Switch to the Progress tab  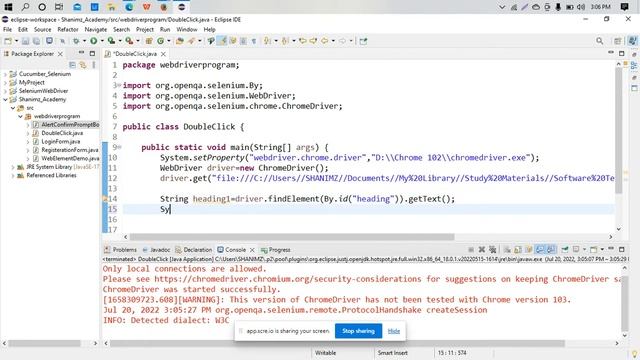tap(276, 250)
